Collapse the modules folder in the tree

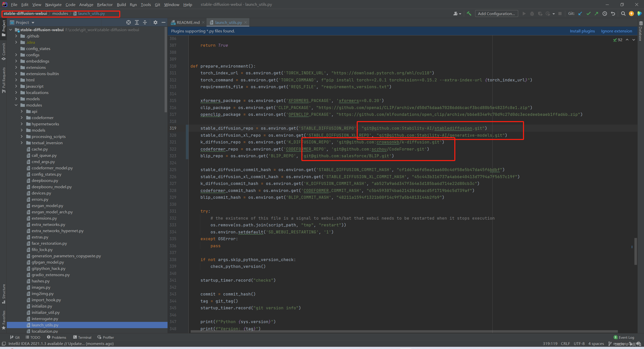(16, 105)
